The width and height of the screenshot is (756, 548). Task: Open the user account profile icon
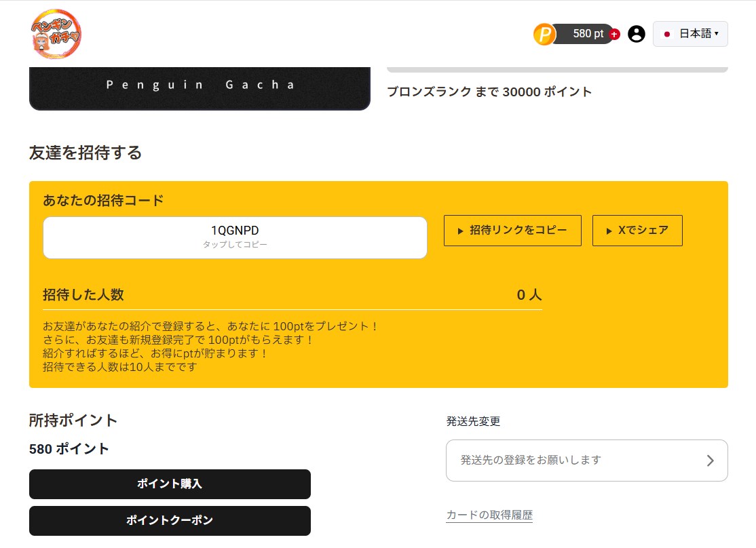pyautogui.click(x=636, y=34)
